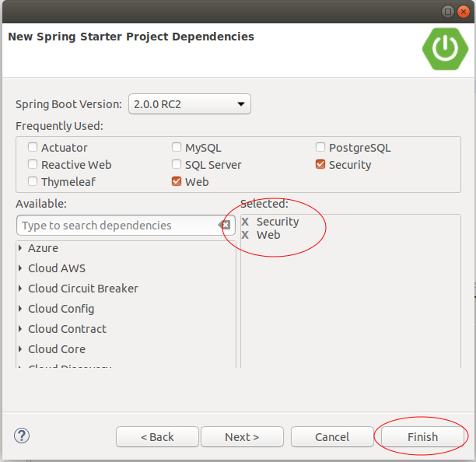The height and width of the screenshot is (462, 476).
Task: Select the Cloud Config tree item
Action: [61, 309]
